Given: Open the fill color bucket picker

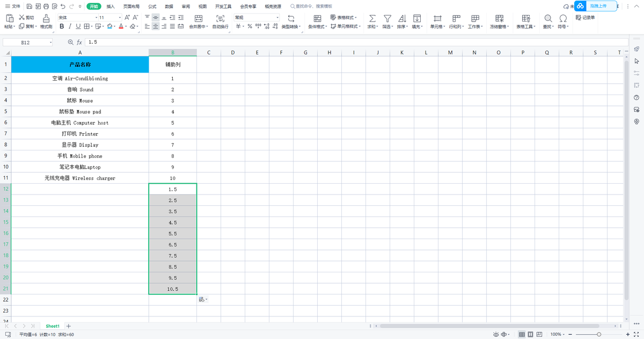Looking at the screenshot, I should 109,26.
